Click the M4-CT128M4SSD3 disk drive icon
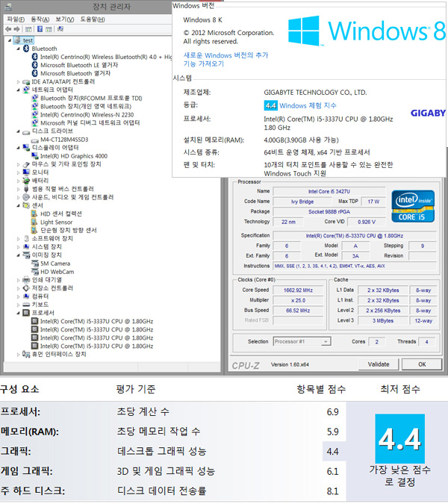The height and width of the screenshot is (504, 448). coord(34,140)
